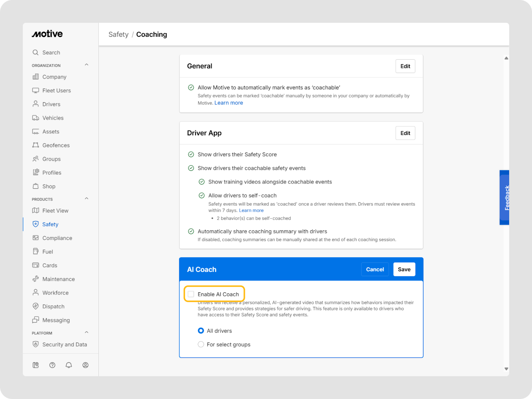Screen dimensions: 532x399
Task: Collapse the Organization section
Action: pyautogui.click(x=86, y=65)
